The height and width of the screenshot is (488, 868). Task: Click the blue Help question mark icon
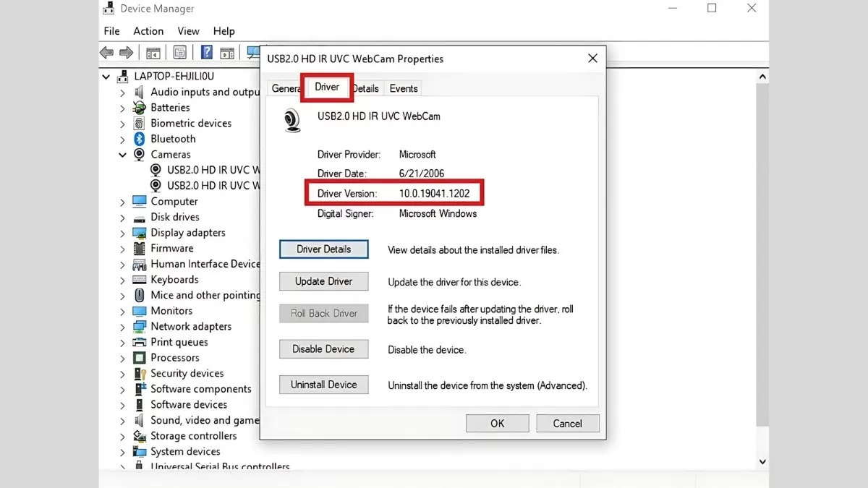tap(206, 52)
